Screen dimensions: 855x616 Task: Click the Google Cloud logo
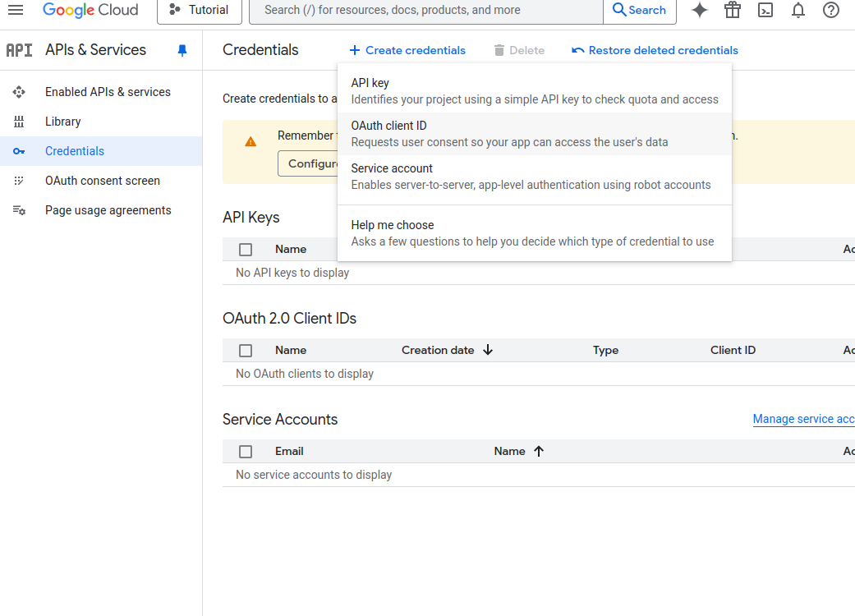coord(90,10)
